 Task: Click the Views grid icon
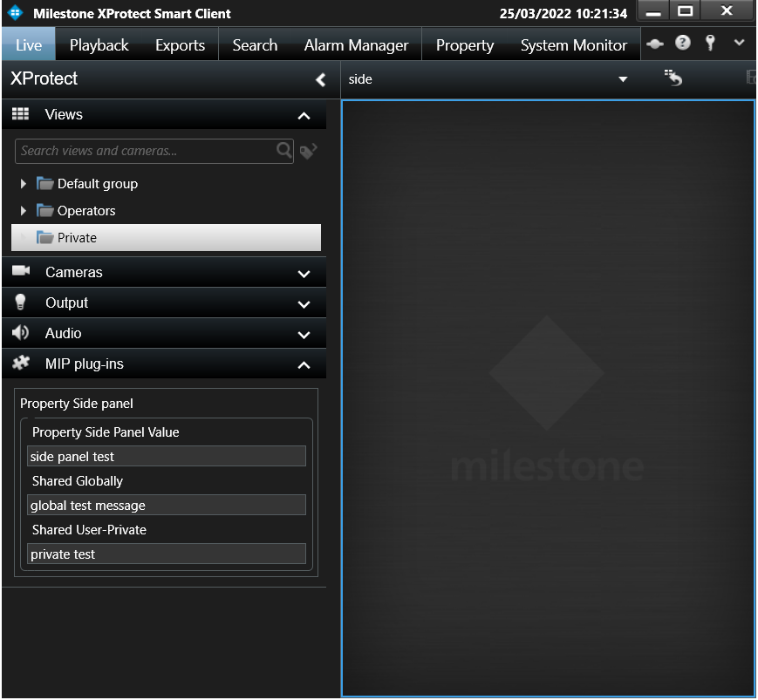click(x=20, y=114)
